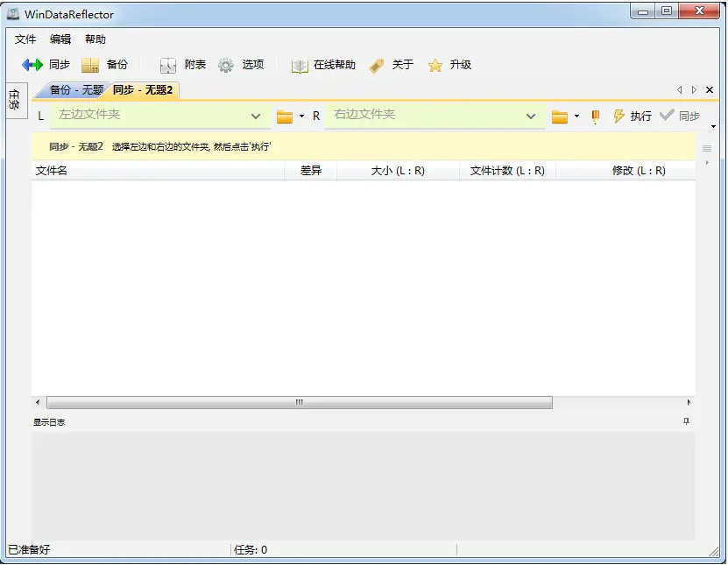Click the WinDataReflector title bar app icon
This screenshot has height=565, width=728.
click(x=13, y=14)
